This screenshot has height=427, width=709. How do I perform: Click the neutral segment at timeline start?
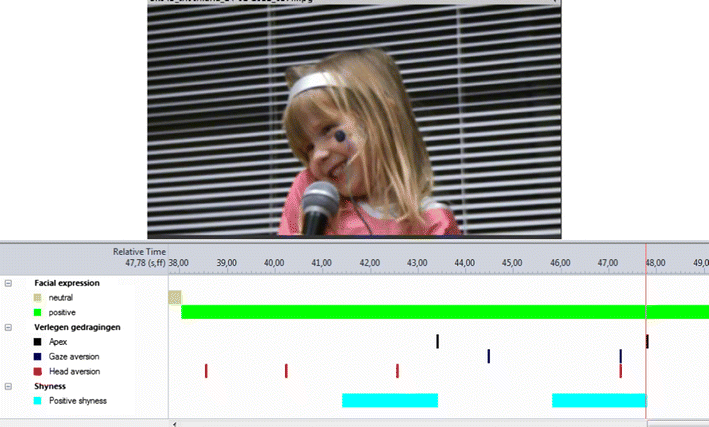point(175,298)
